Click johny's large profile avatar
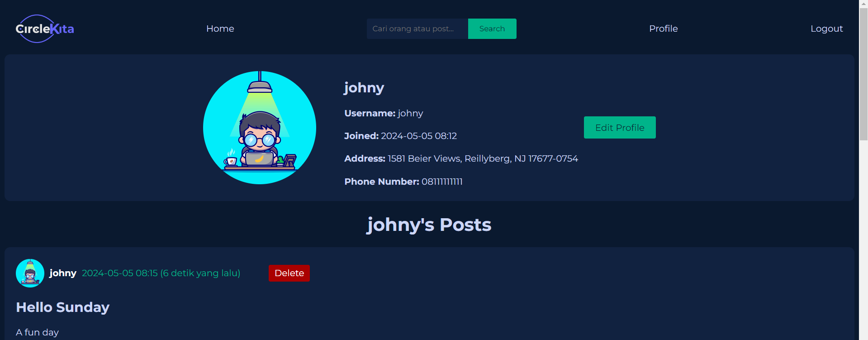The height and width of the screenshot is (340, 868). [260, 128]
